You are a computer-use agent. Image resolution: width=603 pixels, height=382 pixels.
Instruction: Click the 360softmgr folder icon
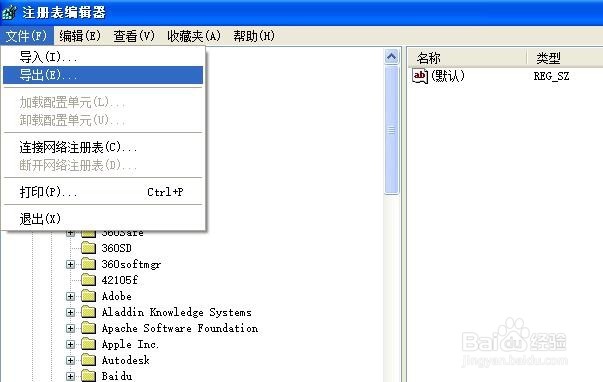[x=89, y=264]
